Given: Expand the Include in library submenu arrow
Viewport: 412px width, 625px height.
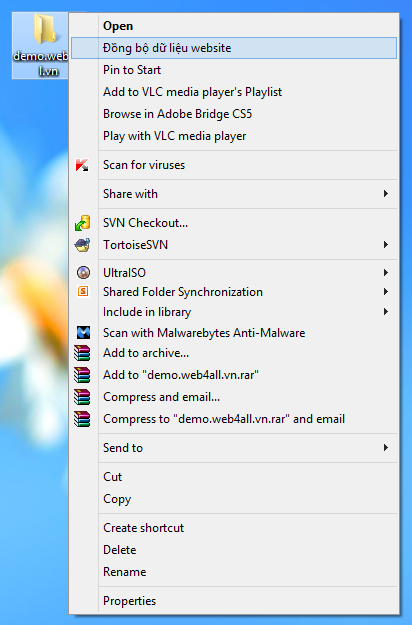Looking at the screenshot, I should click(385, 312).
